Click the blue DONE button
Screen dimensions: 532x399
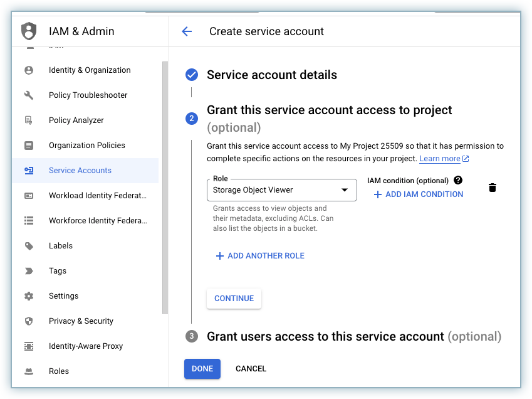click(202, 369)
